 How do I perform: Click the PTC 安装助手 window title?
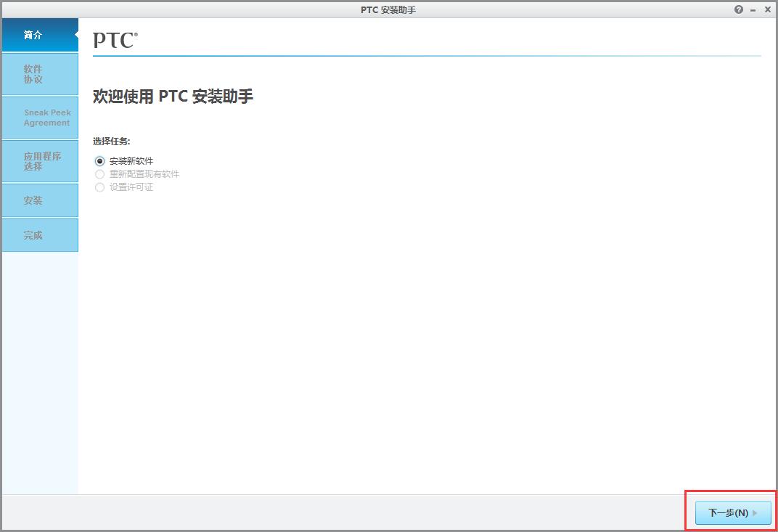click(x=388, y=10)
